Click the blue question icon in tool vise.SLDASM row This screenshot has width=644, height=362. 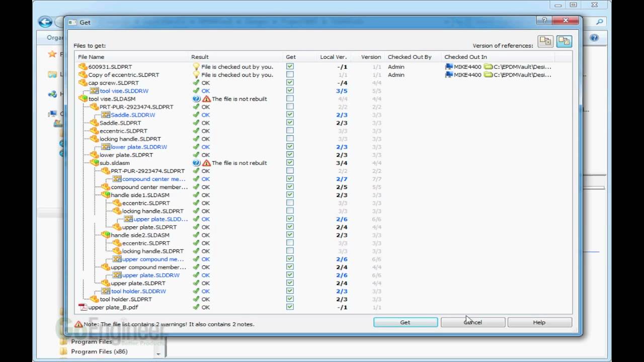coord(196,99)
